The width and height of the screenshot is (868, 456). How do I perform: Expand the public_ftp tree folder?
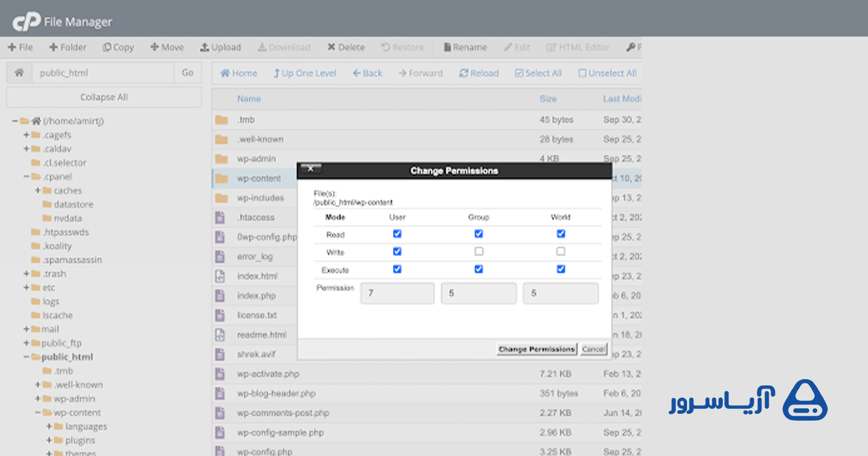click(27, 343)
